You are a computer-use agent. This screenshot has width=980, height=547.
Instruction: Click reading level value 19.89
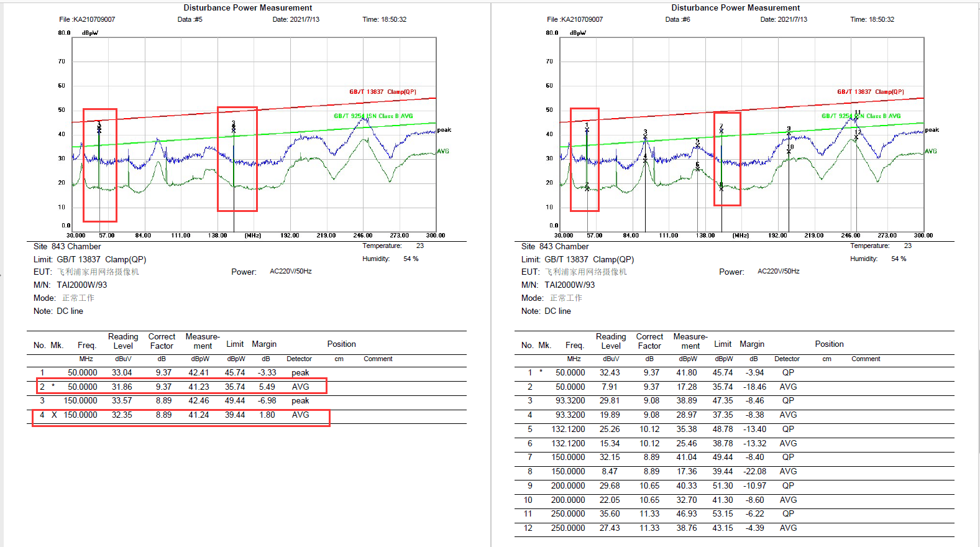[610, 415]
